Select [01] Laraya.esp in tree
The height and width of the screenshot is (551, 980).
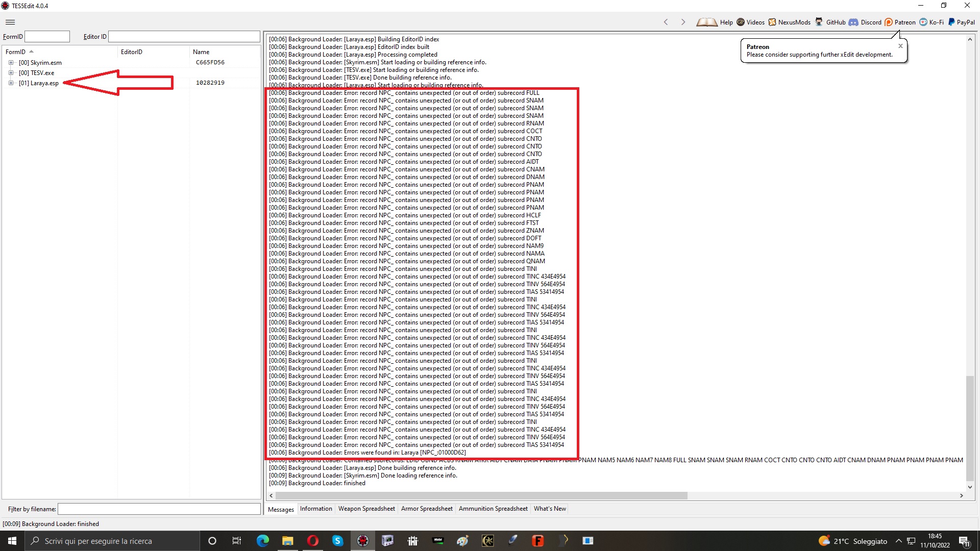coord(39,83)
